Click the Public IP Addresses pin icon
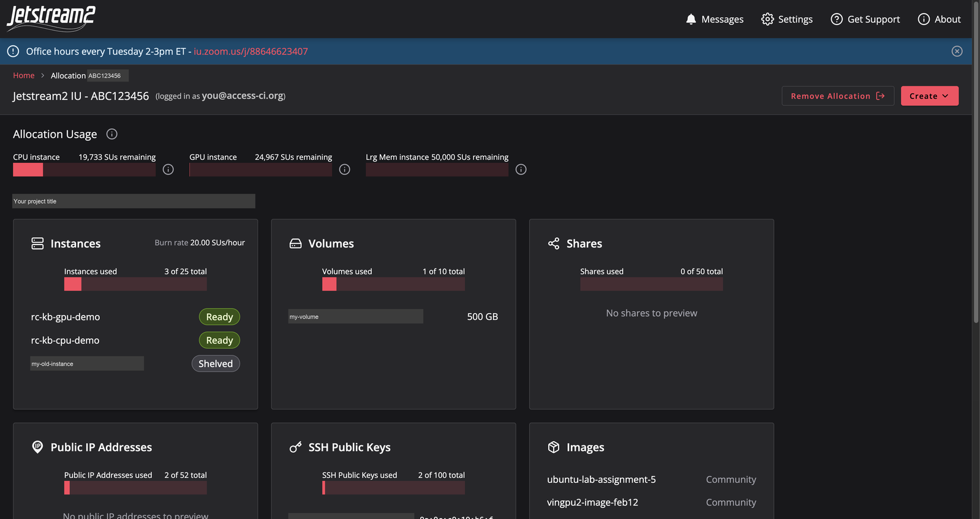The image size is (980, 519). point(37,447)
